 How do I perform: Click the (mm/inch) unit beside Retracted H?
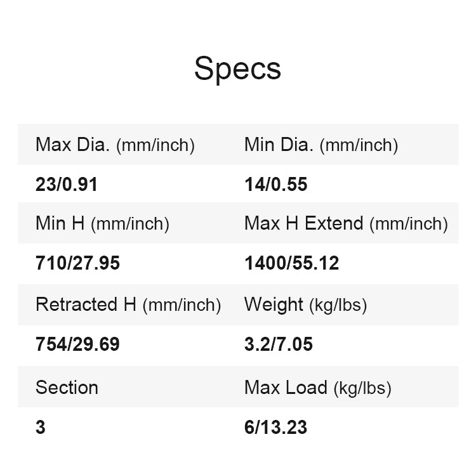tap(182, 306)
